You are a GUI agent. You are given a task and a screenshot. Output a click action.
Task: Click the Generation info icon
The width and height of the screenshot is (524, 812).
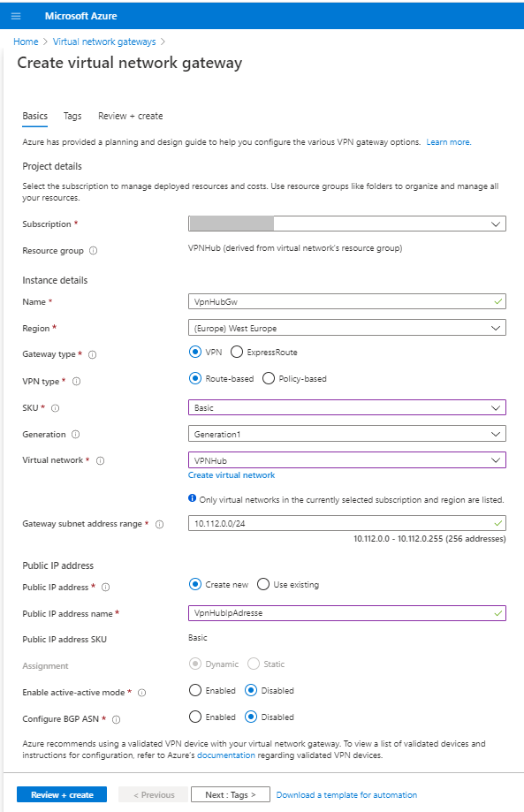(76, 435)
